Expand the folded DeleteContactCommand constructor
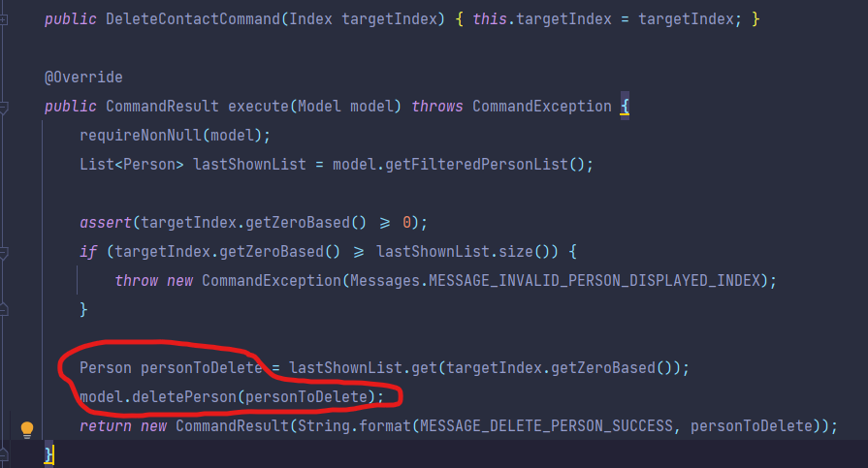The height and width of the screenshot is (468, 868). 3,20
